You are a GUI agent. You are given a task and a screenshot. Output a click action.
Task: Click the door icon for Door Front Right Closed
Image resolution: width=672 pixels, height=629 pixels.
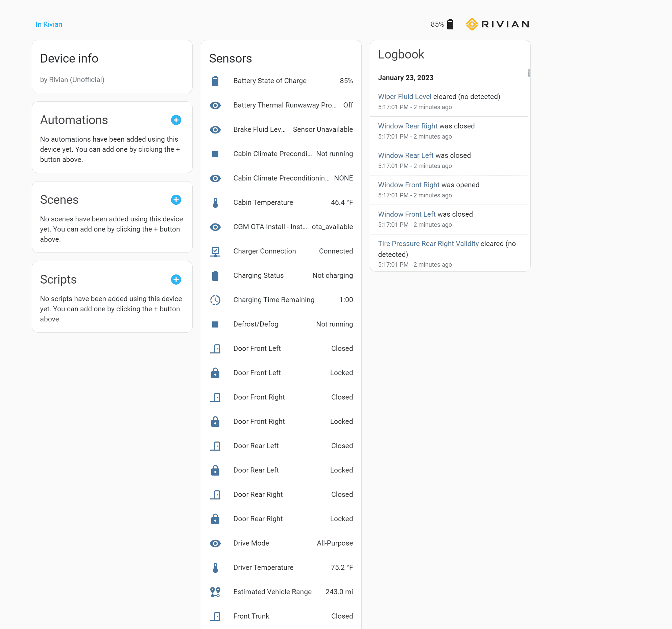[x=215, y=397]
